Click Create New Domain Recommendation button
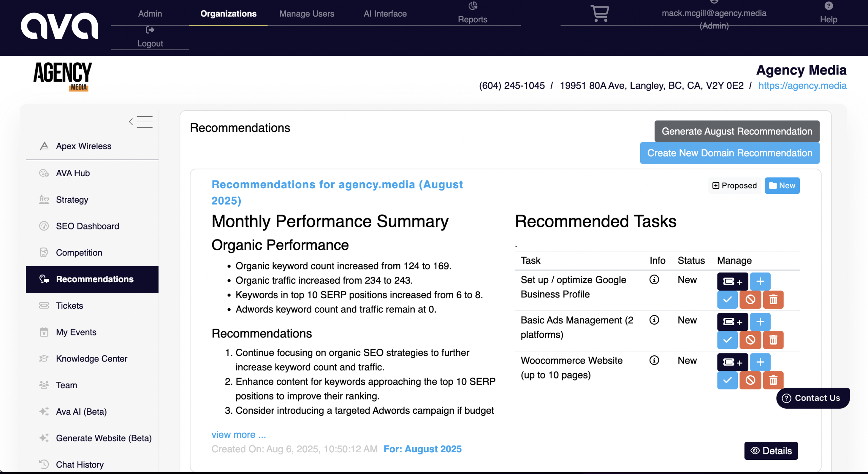This screenshot has height=474, width=868. click(730, 153)
